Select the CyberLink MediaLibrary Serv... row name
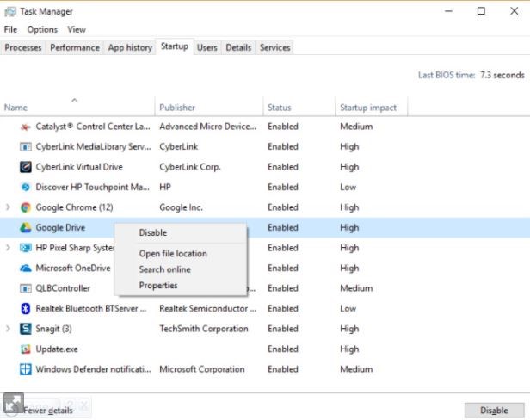 [93, 147]
